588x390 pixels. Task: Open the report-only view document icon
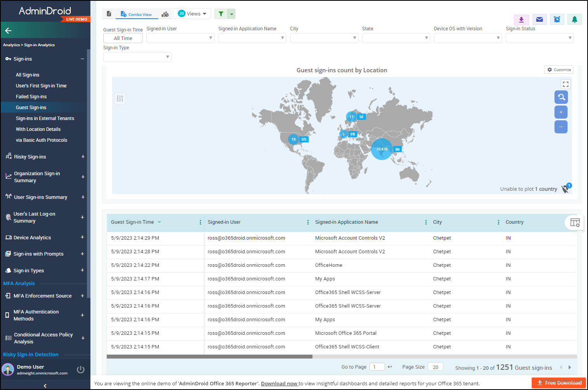pyautogui.click(x=109, y=14)
